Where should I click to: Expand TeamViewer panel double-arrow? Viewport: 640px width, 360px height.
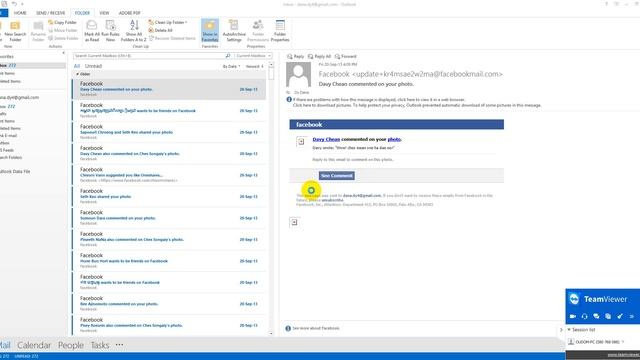632,316
